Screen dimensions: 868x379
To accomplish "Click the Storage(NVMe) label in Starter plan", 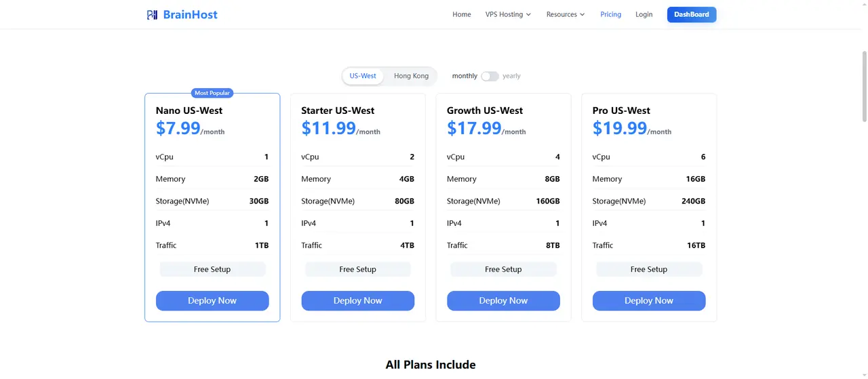I will coord(328,201).
